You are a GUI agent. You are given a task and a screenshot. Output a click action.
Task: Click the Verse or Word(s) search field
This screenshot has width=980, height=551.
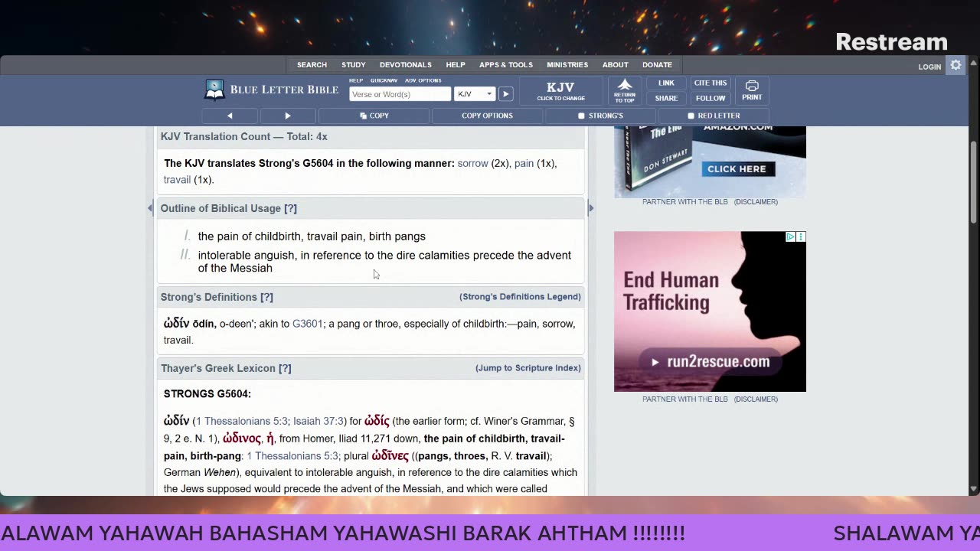[400, 94]
